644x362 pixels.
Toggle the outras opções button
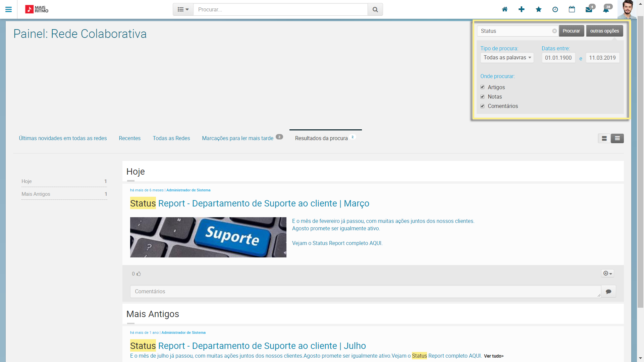pyautogui.click(x=604, y=31)
